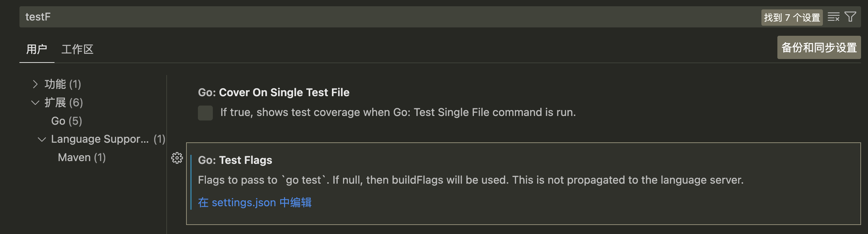Switch to the 工作区 tab
This screenshot has width=868, height=234.
point(77,49)
